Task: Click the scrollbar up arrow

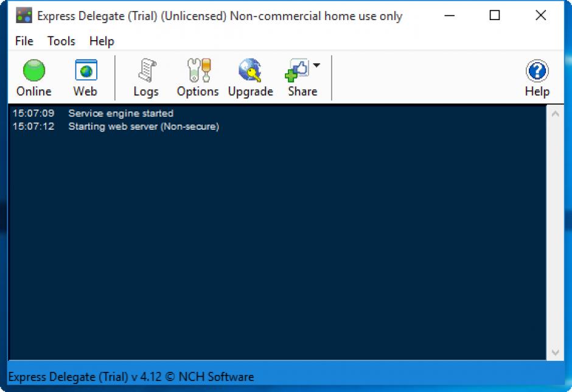Action: (555, 113)
